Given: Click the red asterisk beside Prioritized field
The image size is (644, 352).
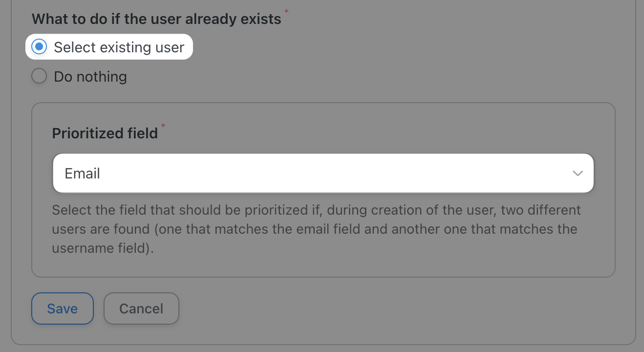Looking at the screenshot, I should [x=164, y=127].
